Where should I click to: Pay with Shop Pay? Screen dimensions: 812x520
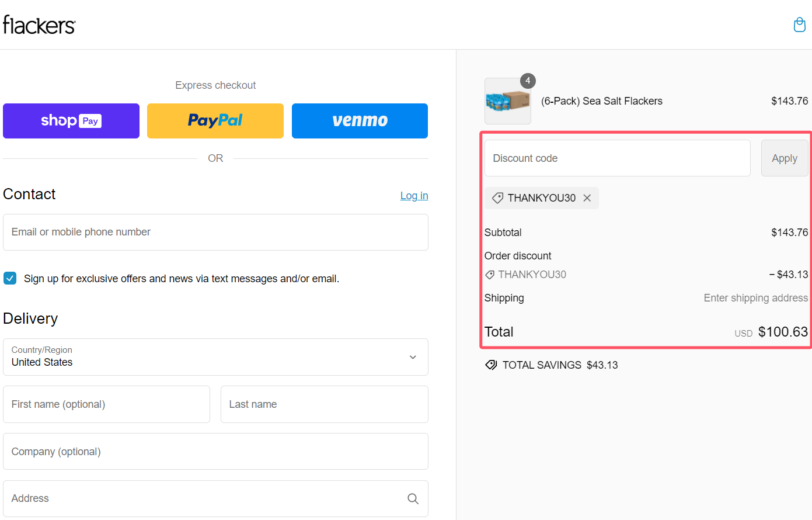[71, 121]
